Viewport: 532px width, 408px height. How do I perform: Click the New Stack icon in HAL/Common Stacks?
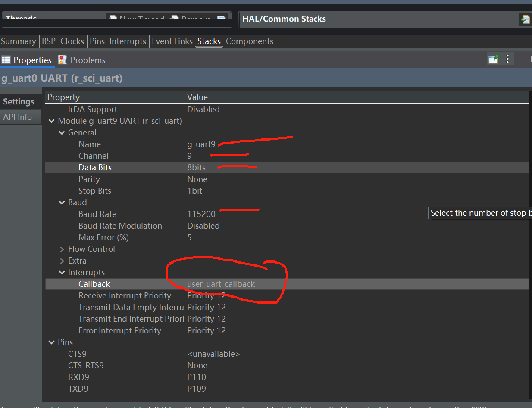point(525,19)
